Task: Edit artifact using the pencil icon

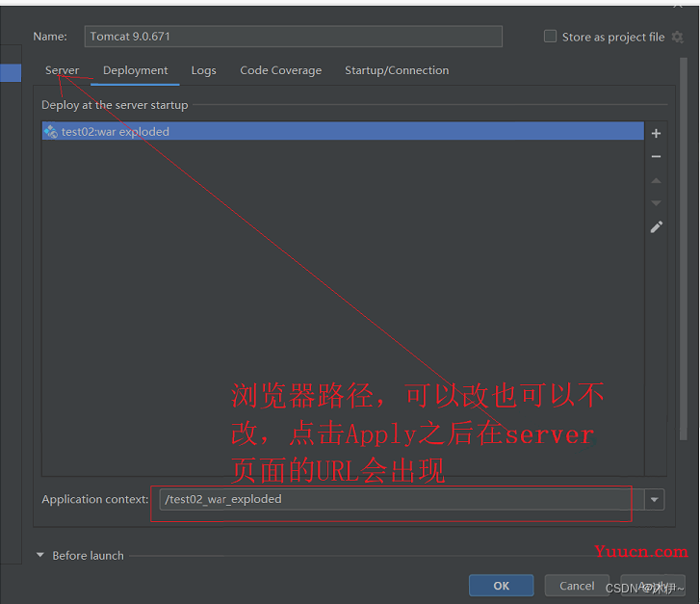Action: [656, 227]
